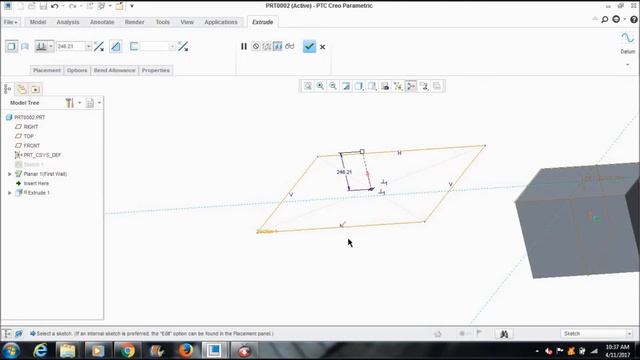Select PRT_CSYS_DEF in the Model Tree
Screen dimensions: 640x360
click(x=42, y=155)
